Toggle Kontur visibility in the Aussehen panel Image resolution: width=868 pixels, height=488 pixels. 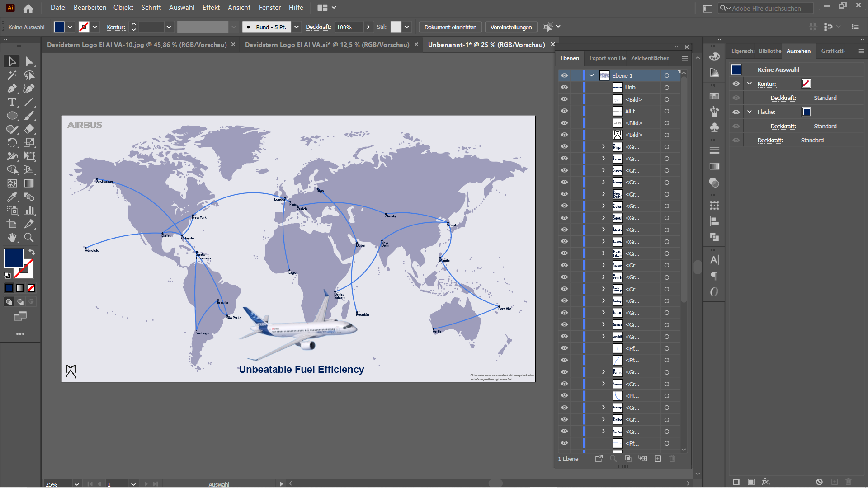click(x=736, y=84)
